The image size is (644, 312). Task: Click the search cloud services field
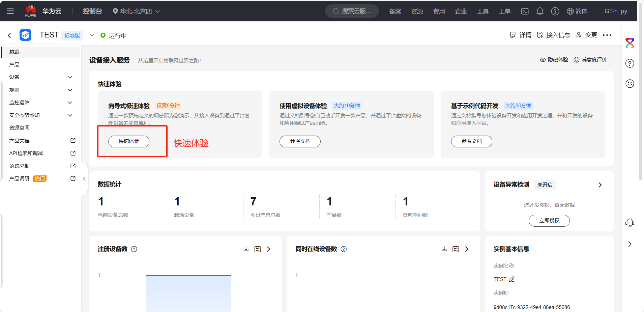tap(352, 11)
